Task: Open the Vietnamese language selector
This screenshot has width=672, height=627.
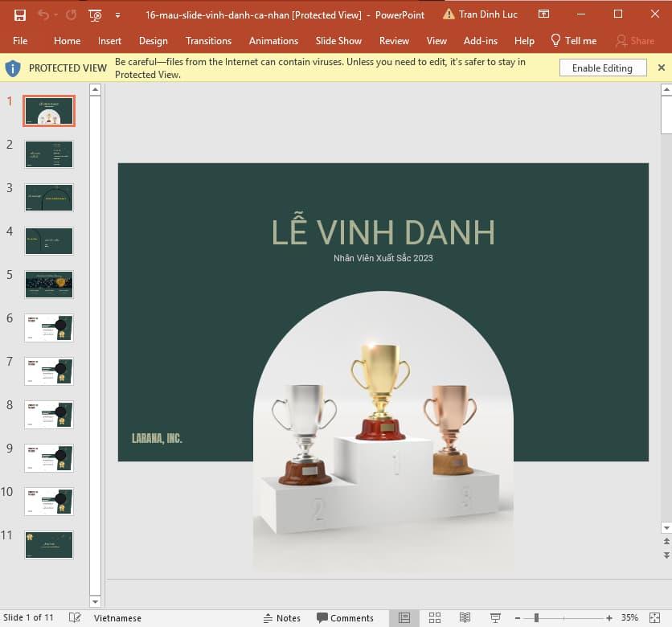Action: [x=117, y=617]
